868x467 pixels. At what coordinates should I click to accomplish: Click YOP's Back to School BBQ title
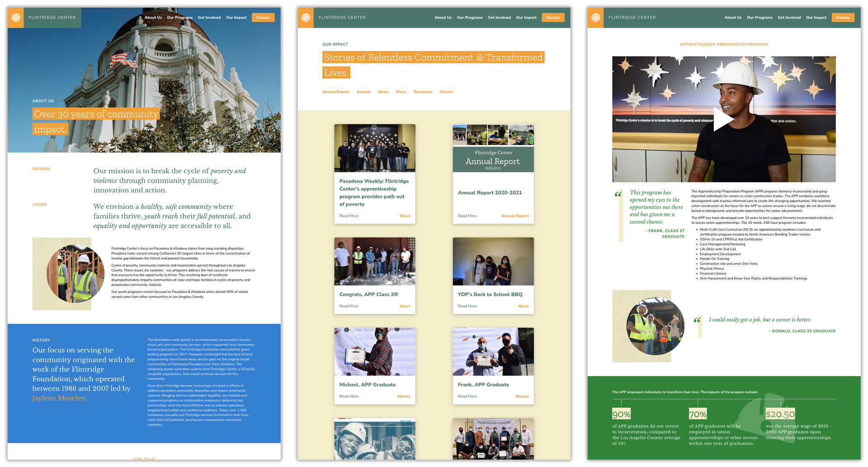point(490,294)
